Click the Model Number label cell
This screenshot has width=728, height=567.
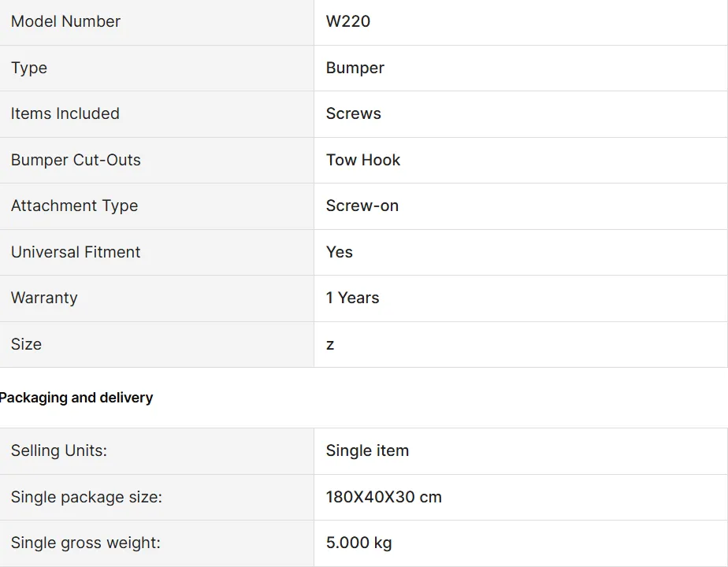pos(65,22)
